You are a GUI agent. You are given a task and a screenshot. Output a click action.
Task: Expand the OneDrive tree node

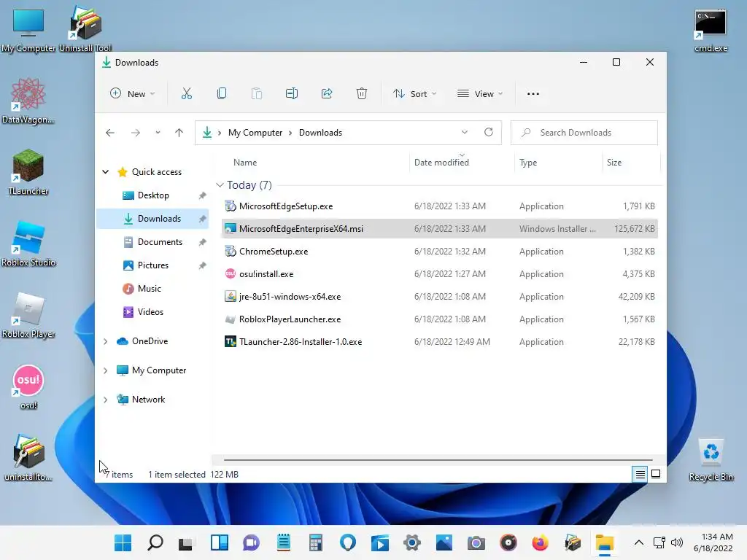coord(106,341)
